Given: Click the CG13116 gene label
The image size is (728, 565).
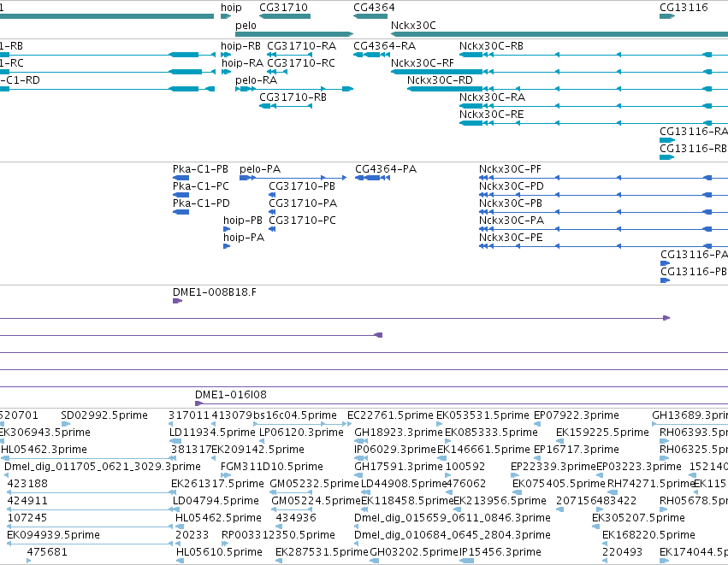Looking at the screenshot, I should (x=684, y=8).
